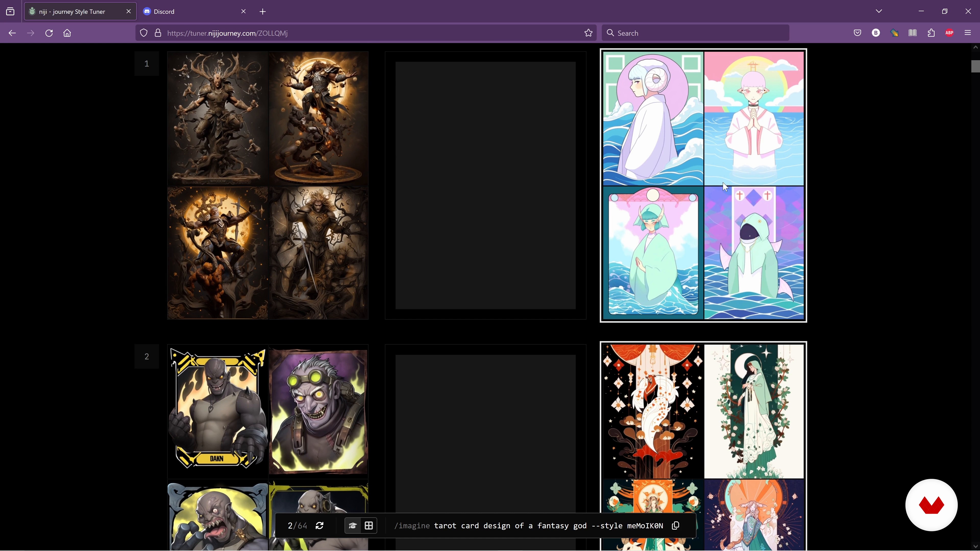This screenshot has width=980, height=551.
Task: Click the browser Search field
Action: point(695,33)
